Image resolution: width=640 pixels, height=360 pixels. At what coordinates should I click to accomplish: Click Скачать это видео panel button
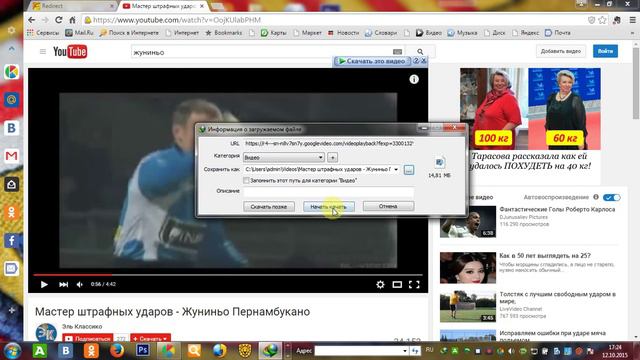tap(372, 61)
